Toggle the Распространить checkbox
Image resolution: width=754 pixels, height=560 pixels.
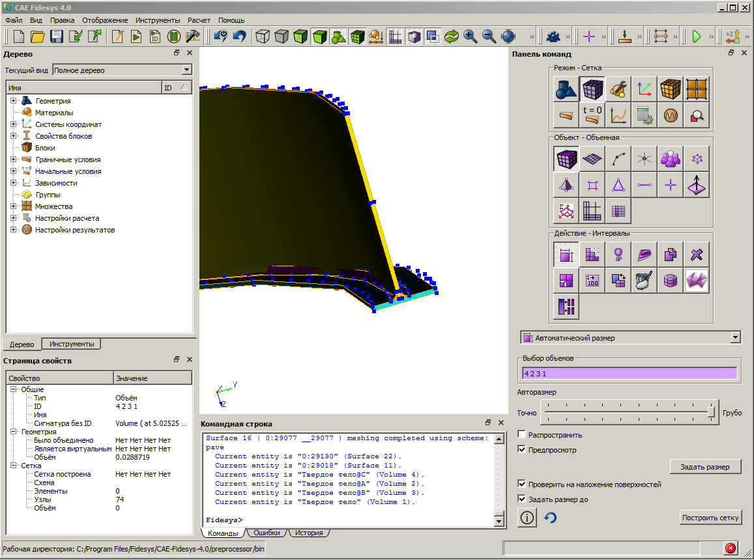click(x=522, y=434)
